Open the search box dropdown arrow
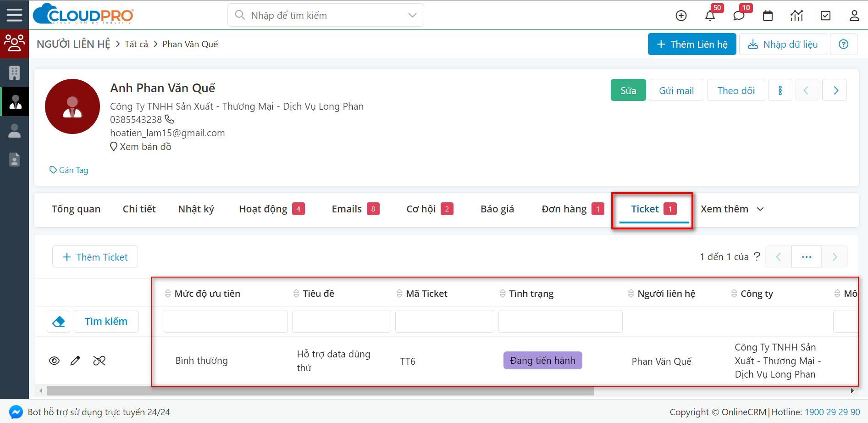Image resolution: width=868 pixels, height=423 pixels. click(412, 15)
